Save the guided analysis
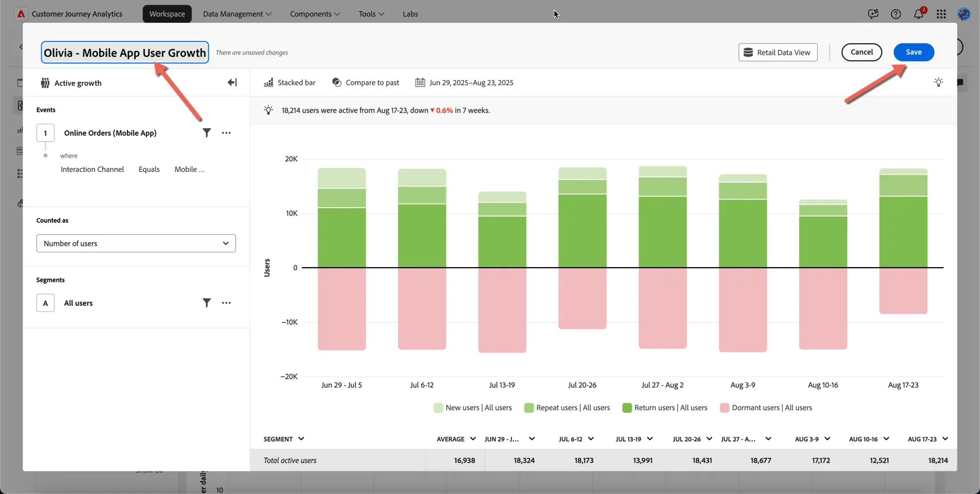 pyautogui.click(x=914, y=52)
